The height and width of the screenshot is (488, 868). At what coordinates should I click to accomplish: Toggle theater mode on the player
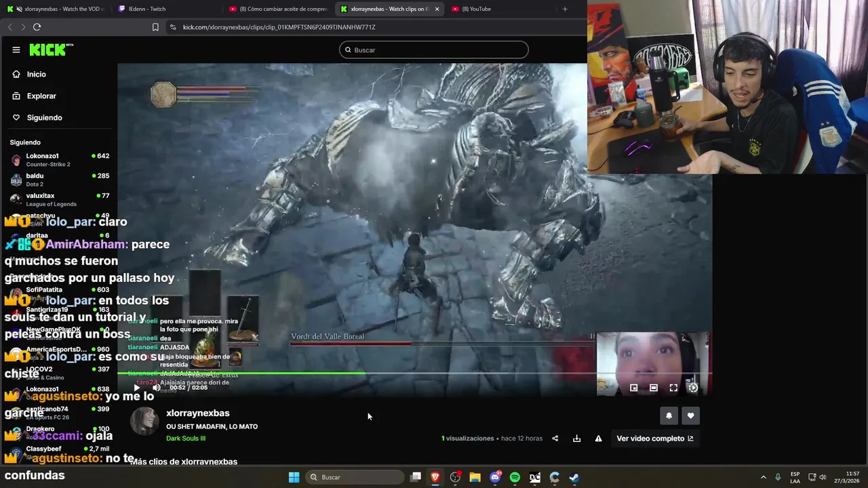(653, 388)
